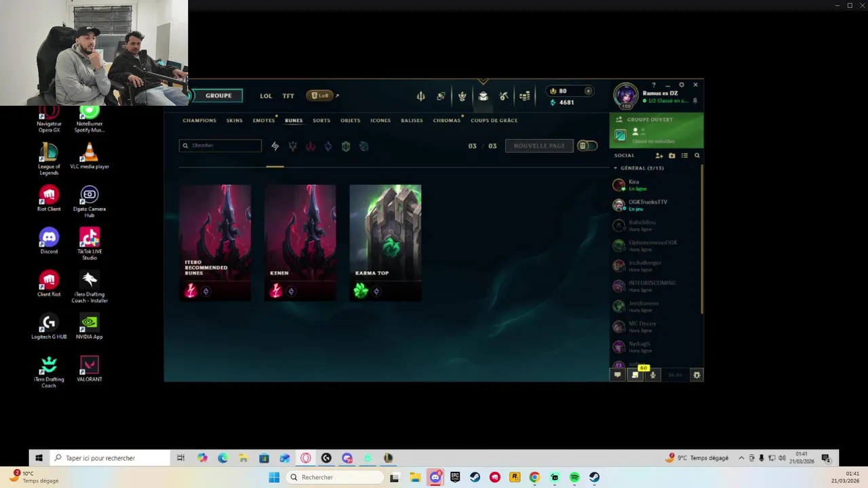The height and width of the screenshot is (488, 868).
Task: Search the friends list
Action: (697, 155)
